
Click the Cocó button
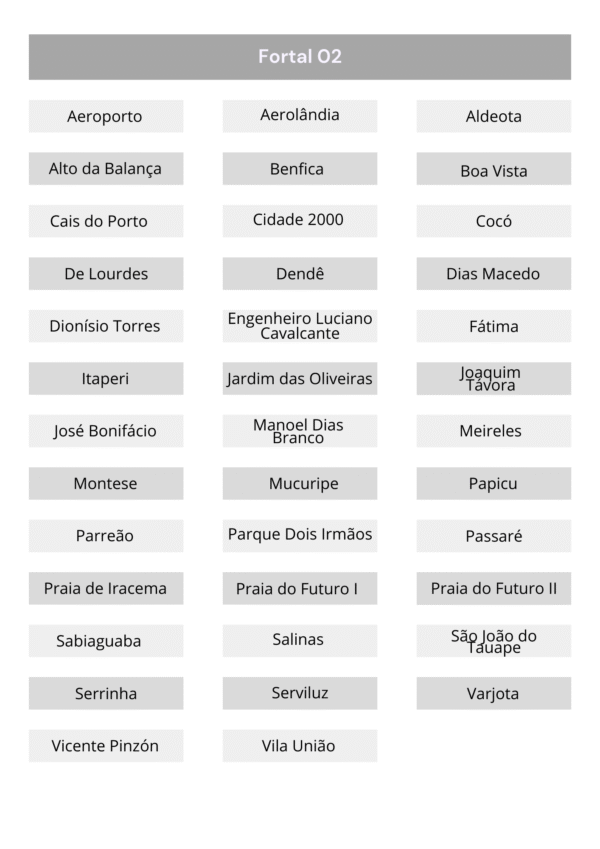click(494, 221)
